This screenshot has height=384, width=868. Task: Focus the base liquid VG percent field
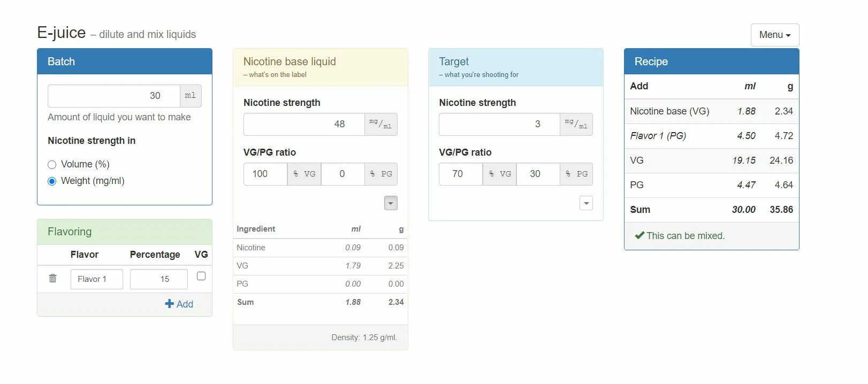point(265,174)
